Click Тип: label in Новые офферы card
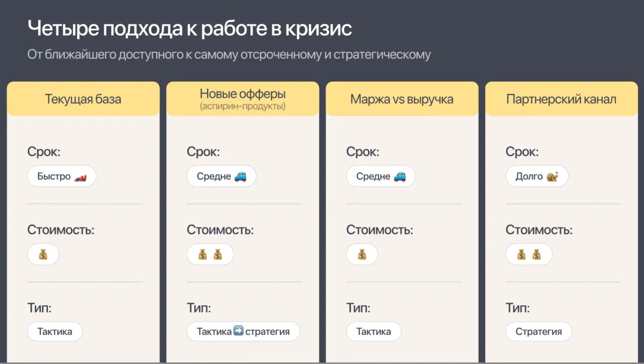Screen dimensions: 644x364 tap(199, 308)
